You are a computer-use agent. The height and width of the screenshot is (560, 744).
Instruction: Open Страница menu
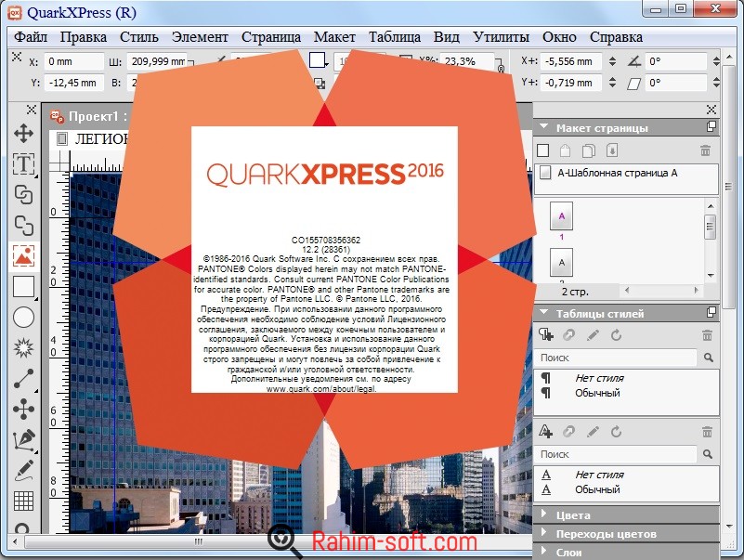(x=271, y=37)
